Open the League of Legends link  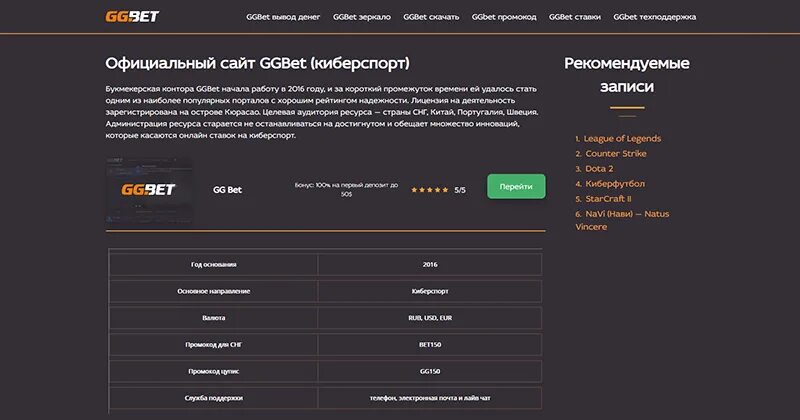tap(622, 138)
